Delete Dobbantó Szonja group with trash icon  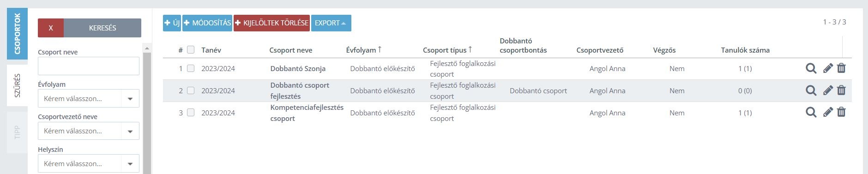click(x=841, y=68)
